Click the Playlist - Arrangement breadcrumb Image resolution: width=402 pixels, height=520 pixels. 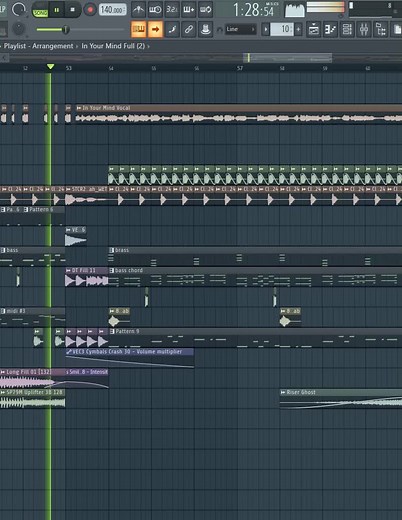click(x=38, y=46)
